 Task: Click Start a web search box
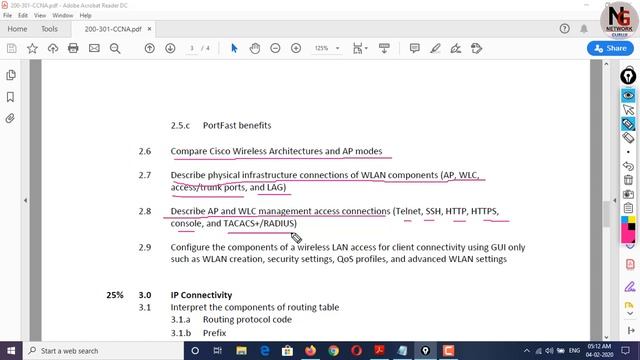pos(103,351)
